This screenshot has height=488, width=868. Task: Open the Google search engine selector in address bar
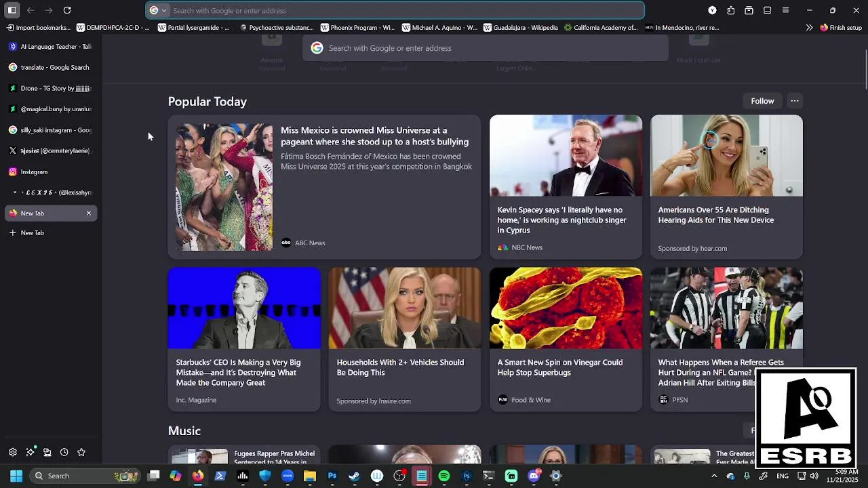[158, 10]
